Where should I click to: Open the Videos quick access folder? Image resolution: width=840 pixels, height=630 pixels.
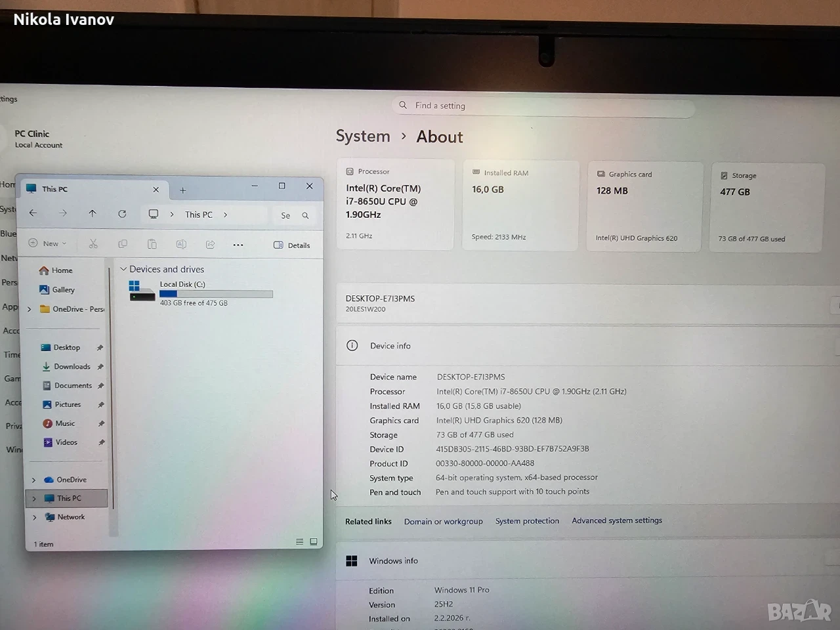60,442
